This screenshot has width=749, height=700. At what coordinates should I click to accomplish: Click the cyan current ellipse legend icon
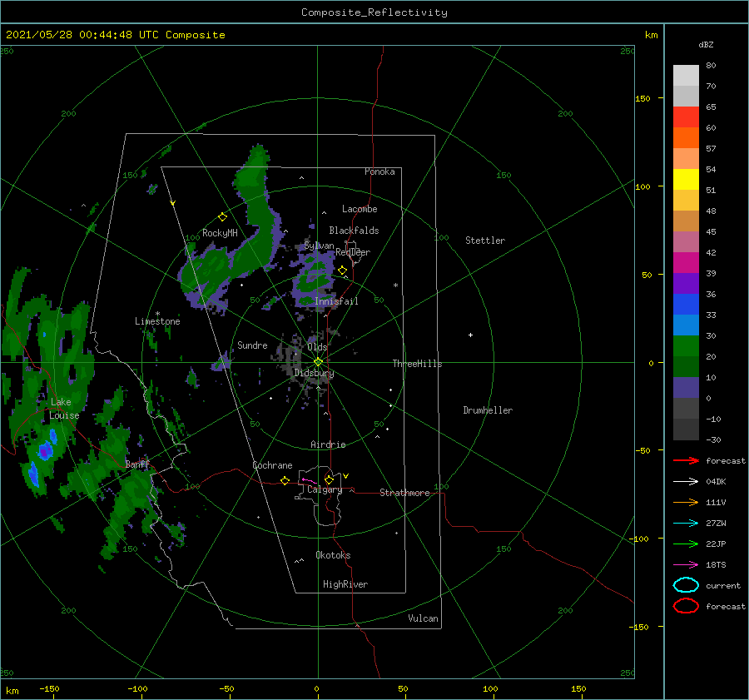tap(686, 585)
